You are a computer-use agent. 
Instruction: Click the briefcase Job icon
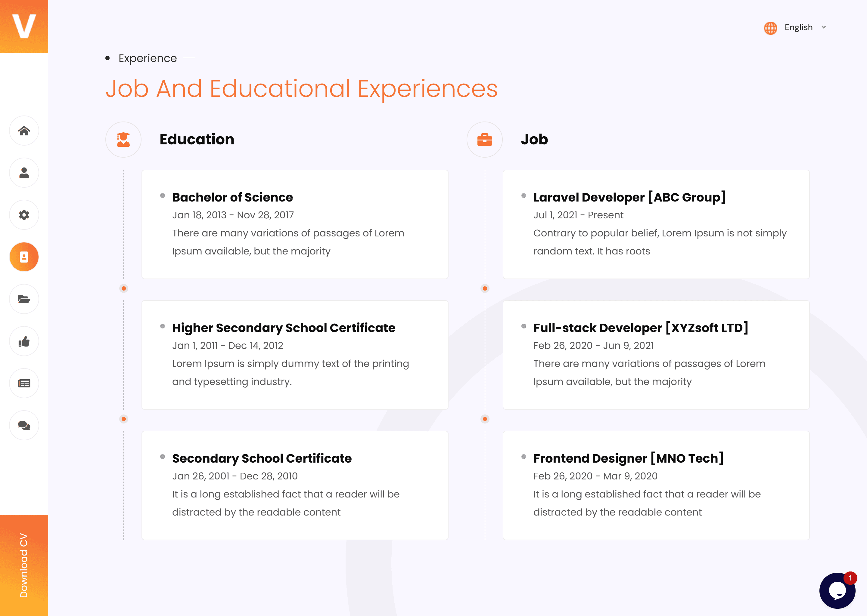(484, 140)
